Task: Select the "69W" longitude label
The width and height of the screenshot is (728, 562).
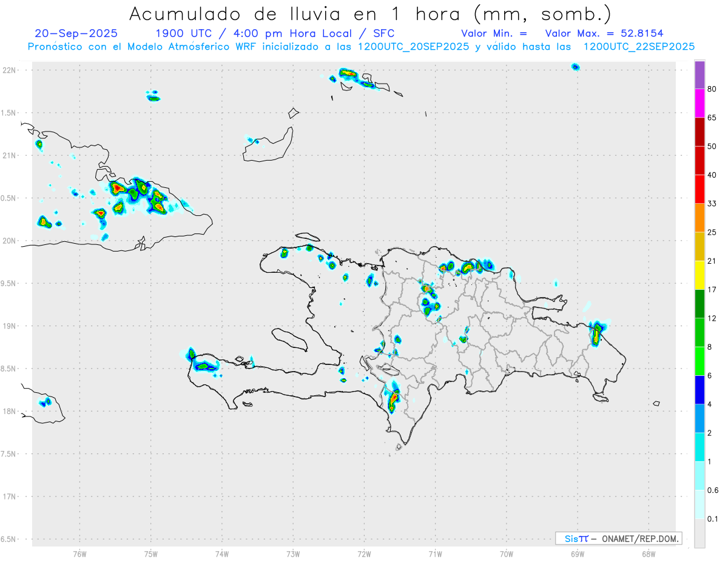Action: [x=578, y=554]
